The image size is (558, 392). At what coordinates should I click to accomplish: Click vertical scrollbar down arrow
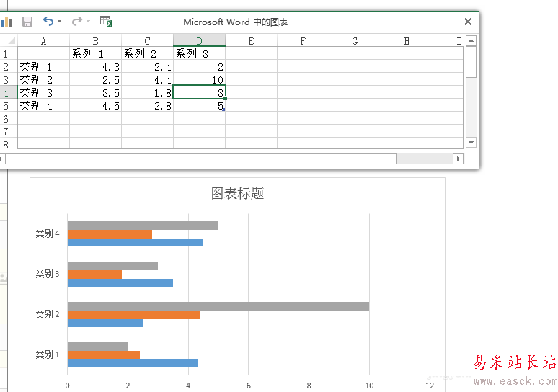point(471,143)
